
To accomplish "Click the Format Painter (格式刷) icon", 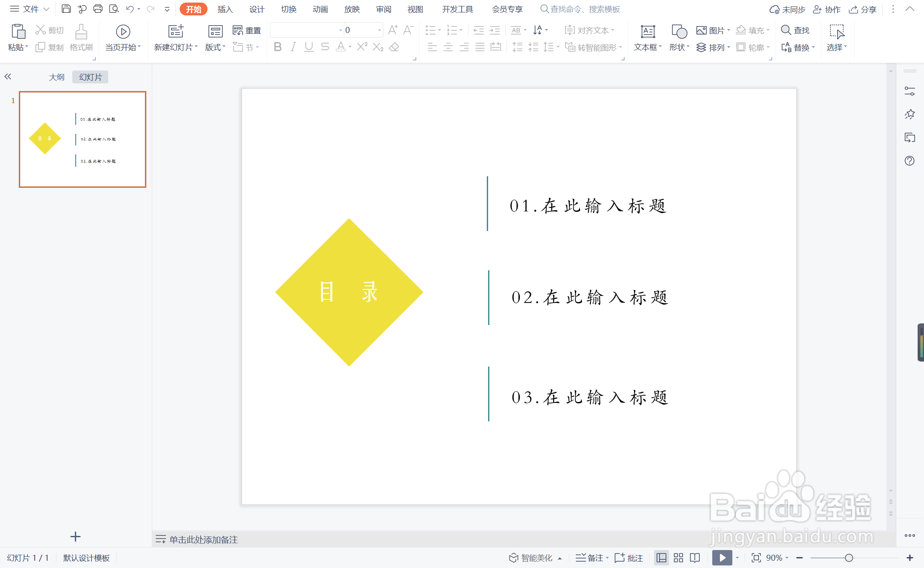I will point(81,32).
